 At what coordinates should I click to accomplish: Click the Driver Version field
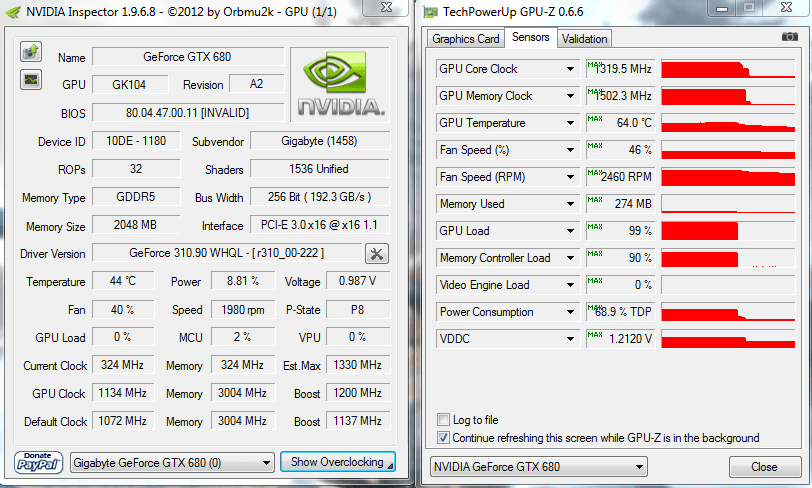(x=227, y=253)
